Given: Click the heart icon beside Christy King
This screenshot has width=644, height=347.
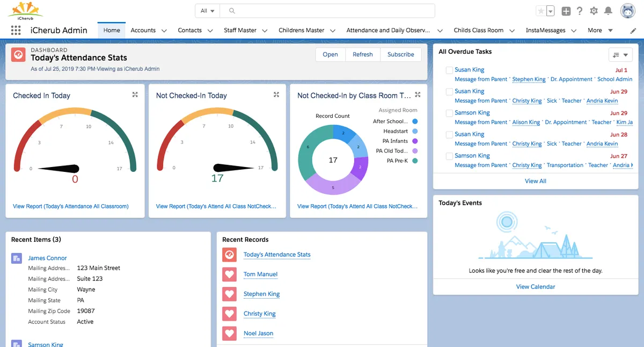Looking at the screenshot, I should pos(230,314).
